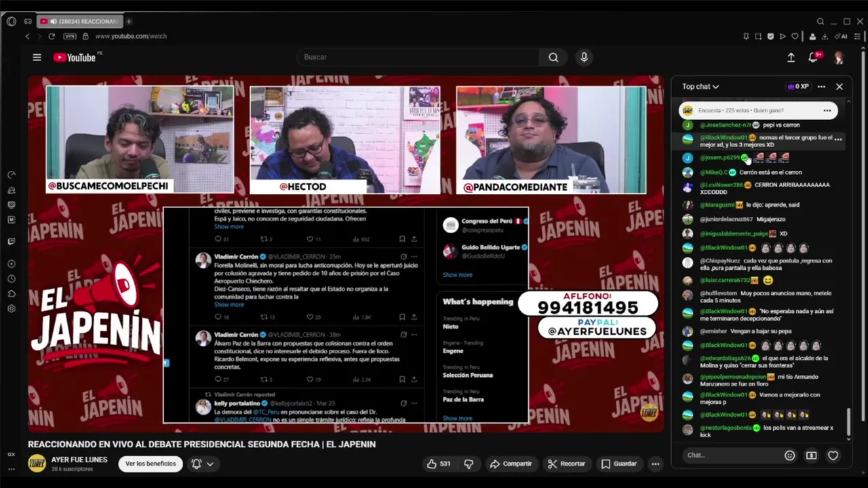The image size is (868, 488).
Task: Start voice search with microphone icon
Action: 584,58
